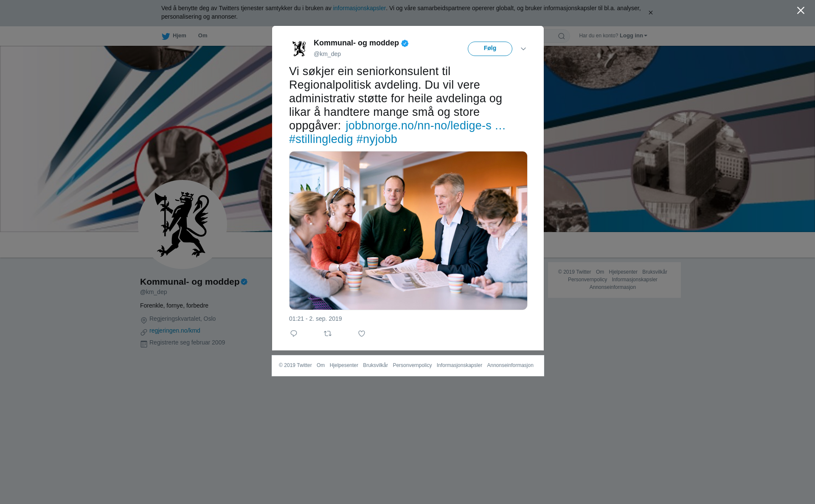
Task: Expand the tweet options chevron
Action: [x=523, y=49]
